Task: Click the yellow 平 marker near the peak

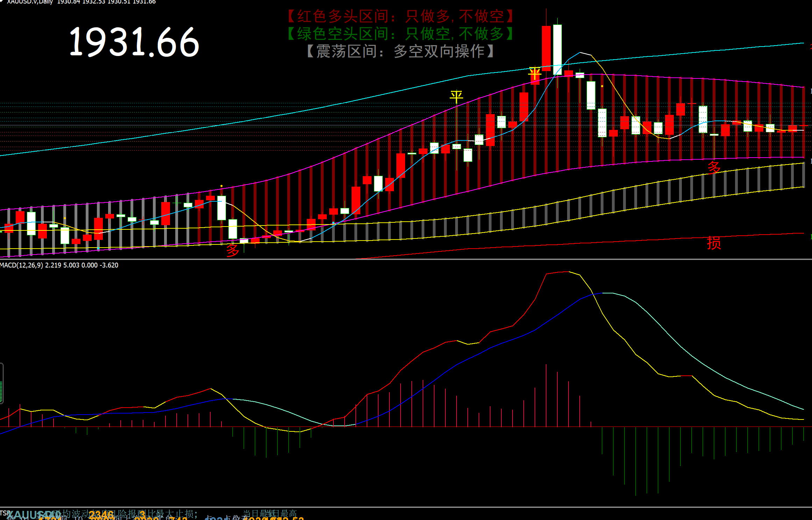Action: tap(535, 74)
